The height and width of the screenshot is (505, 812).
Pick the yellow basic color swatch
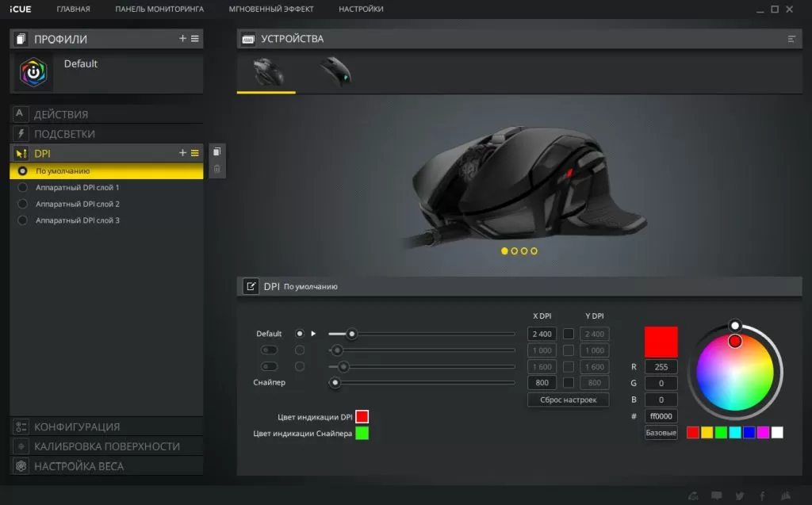[x=707, y=433]
